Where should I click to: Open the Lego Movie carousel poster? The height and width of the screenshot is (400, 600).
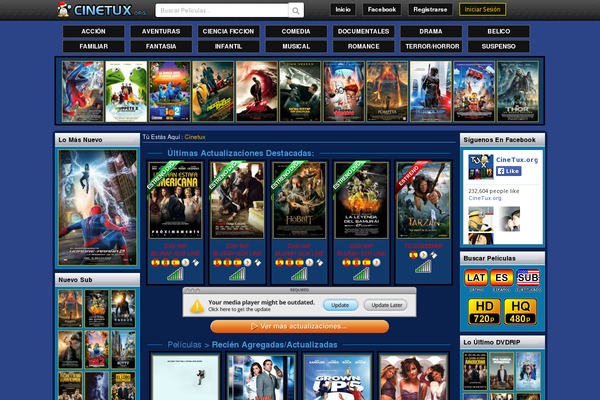pyautogui.click(x=474, y=91)
